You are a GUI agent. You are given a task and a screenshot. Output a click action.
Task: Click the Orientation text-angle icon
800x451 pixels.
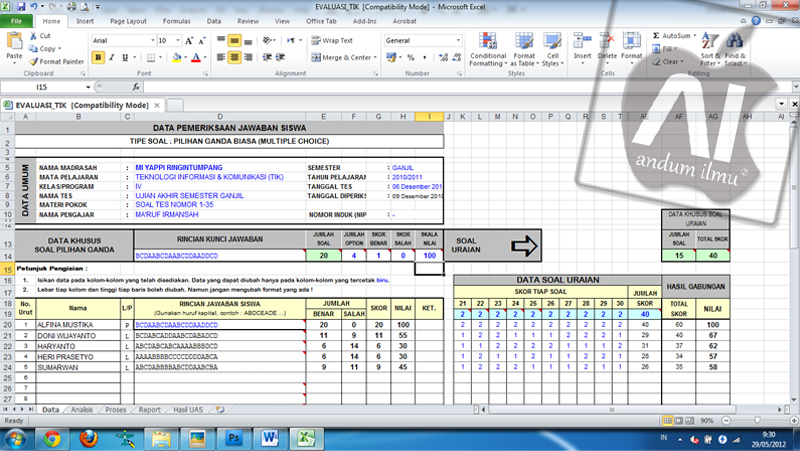click(267, 40)
